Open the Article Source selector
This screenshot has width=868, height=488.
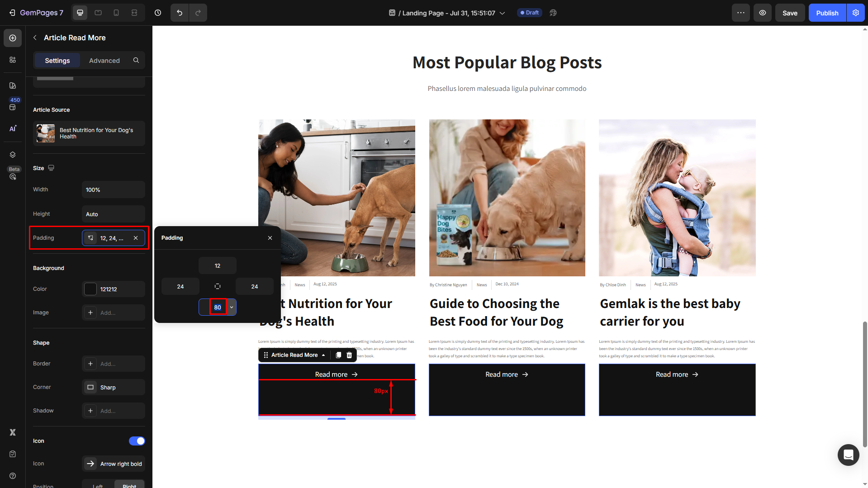click(x=89, y=133)
